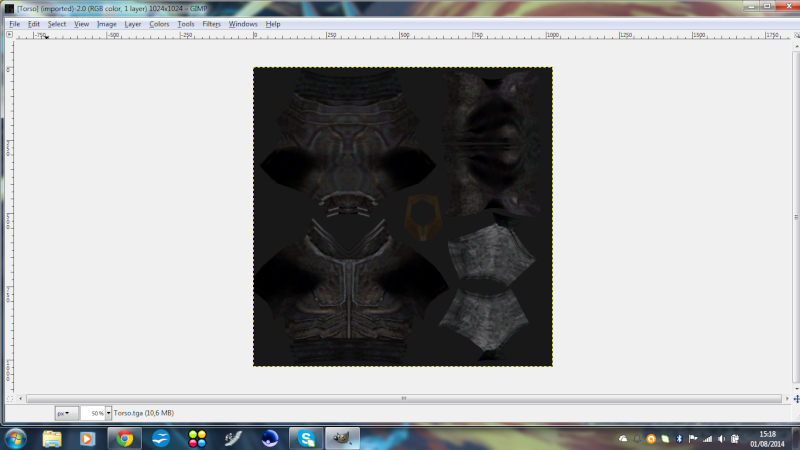This screenshot has height=450, width=800.
Task: Open the blue sphere taskbar app
Action: click(270, 438)
